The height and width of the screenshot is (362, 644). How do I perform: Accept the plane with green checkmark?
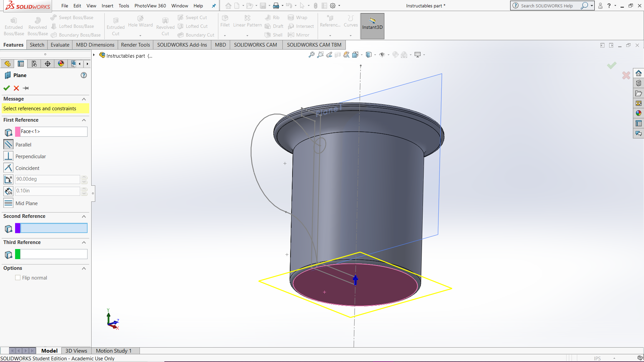coord(6,88)
